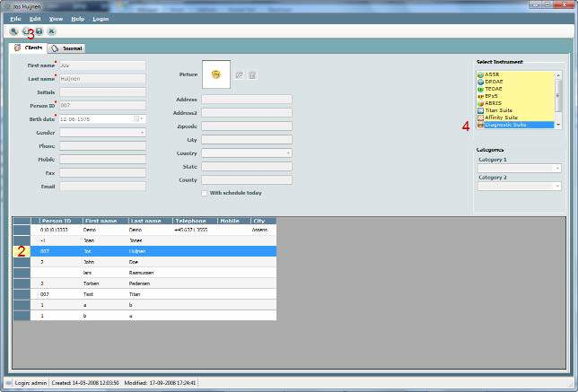Image resolution: width=578 pixels, height=392 pixels.
Task: Open the Login menu
Action: [101, 19]
